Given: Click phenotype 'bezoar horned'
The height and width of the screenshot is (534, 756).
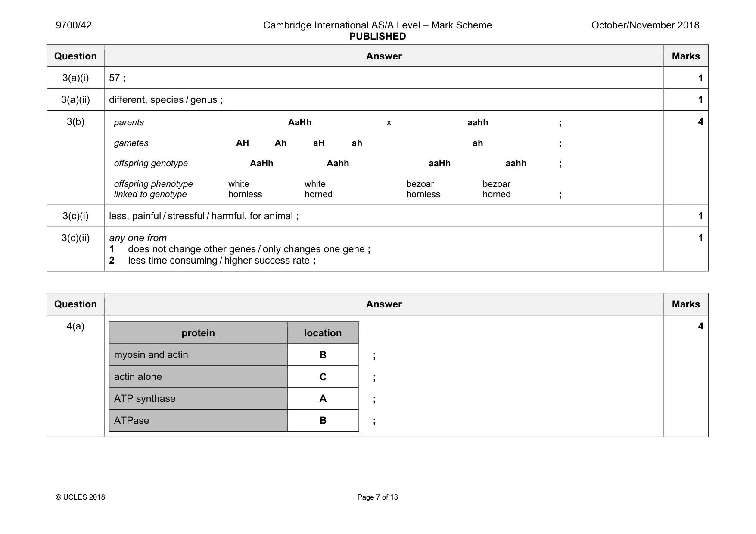Looking at the screenshot, I should 497,189.
